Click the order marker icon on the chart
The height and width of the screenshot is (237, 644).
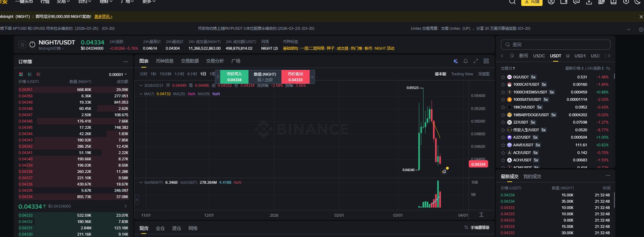(x=444, y=172)
